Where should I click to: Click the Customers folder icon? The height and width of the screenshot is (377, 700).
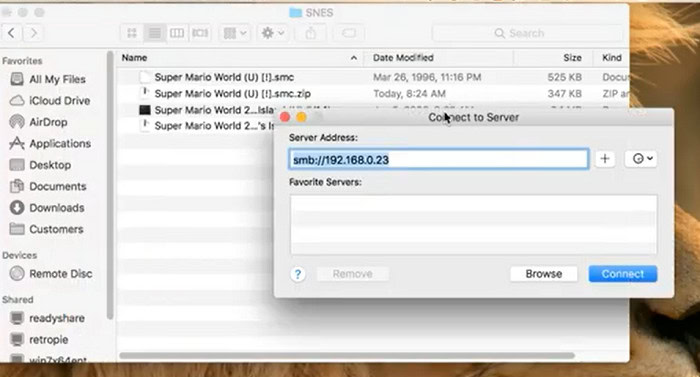[17, 229]
